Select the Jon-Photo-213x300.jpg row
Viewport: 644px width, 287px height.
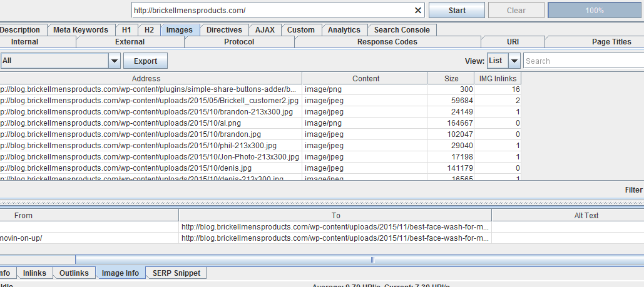pyautogui.click(x=260, y=156)
